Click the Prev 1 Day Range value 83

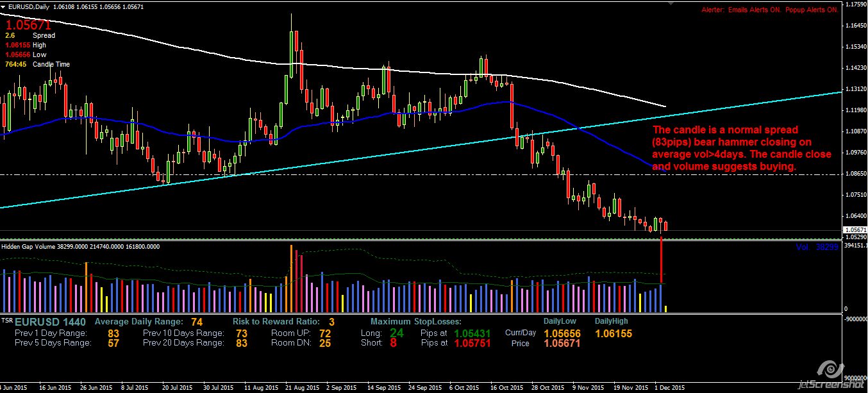pos(113,333)
